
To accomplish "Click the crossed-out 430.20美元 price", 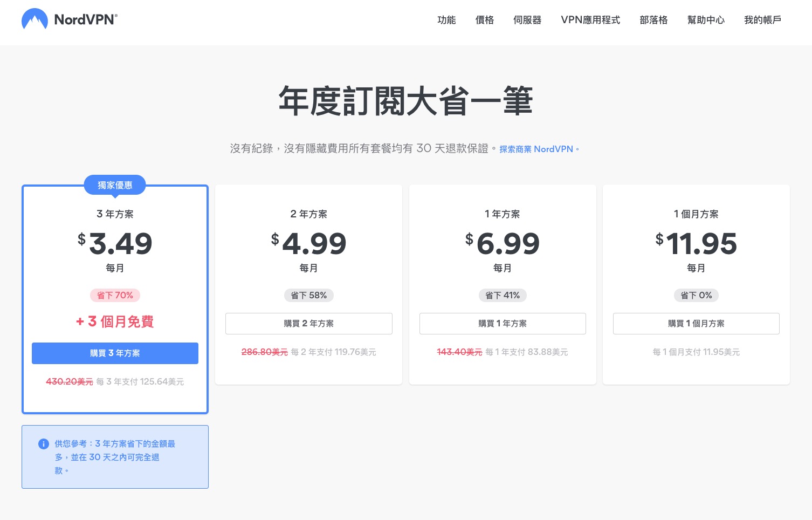I will coord(70,382).
